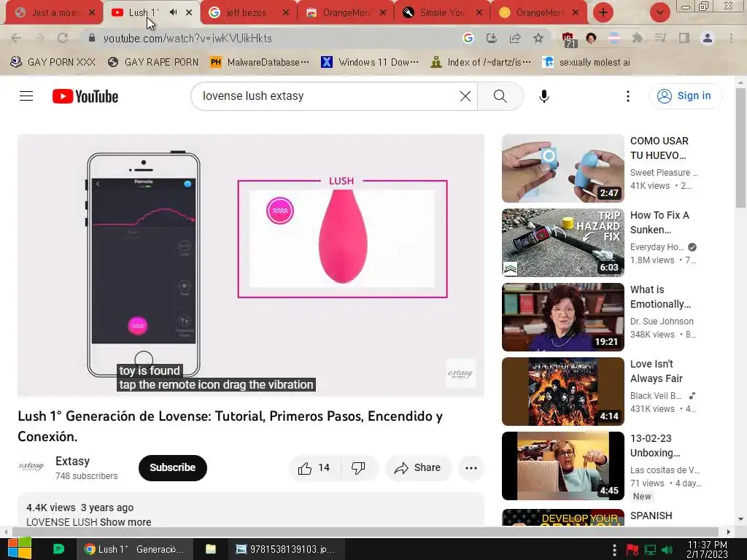Reload the page in Chrome

(63, 38)
